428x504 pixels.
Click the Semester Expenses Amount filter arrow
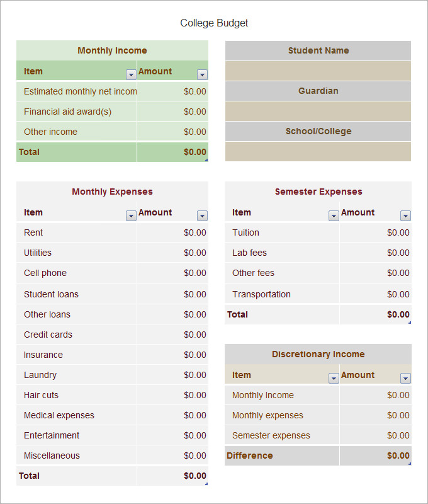point(405,215)
